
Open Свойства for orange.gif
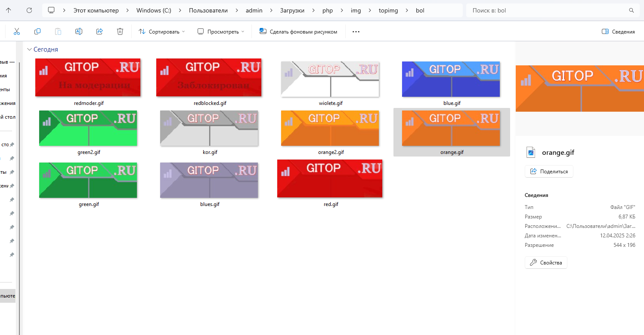point(546,262)
